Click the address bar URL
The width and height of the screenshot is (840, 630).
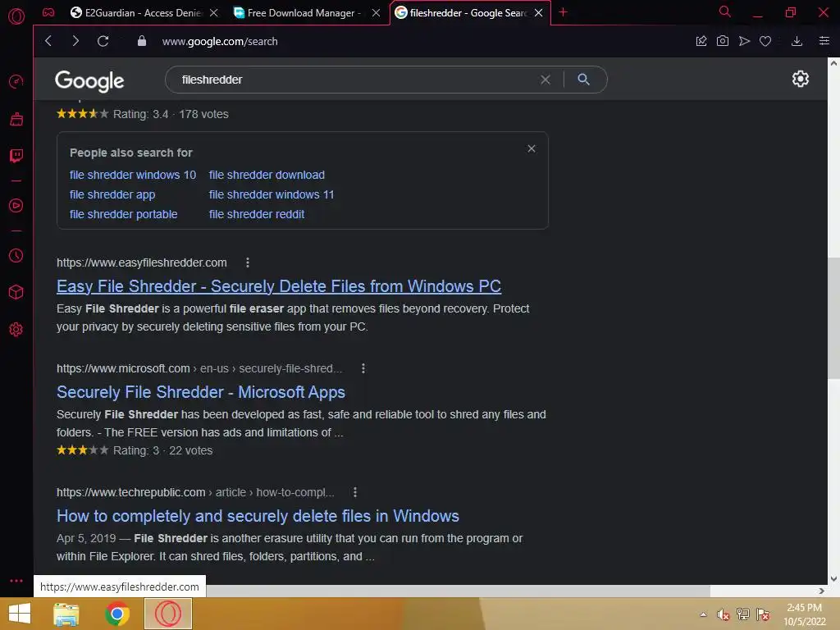pos(220,41)
